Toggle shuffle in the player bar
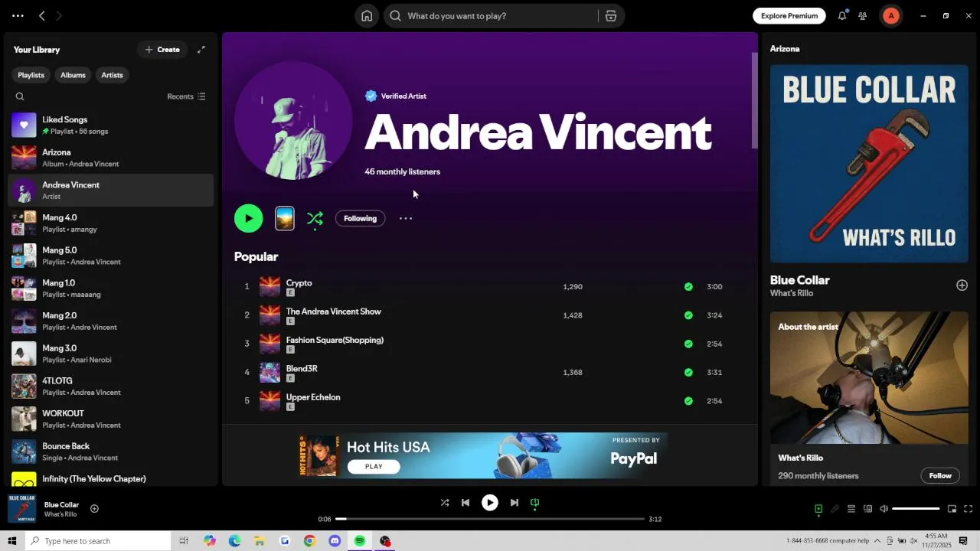Viewport: 980px width, 551px height. click(x=445, y=503)
